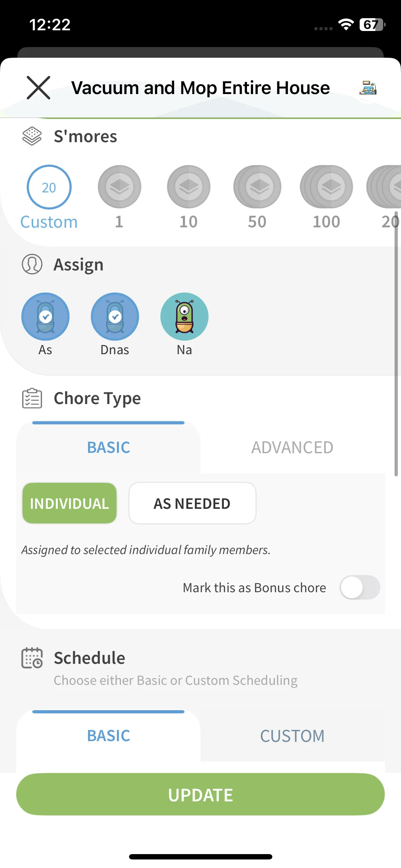
Task: Select Basic chore type tab
Action: click(109, 448)
